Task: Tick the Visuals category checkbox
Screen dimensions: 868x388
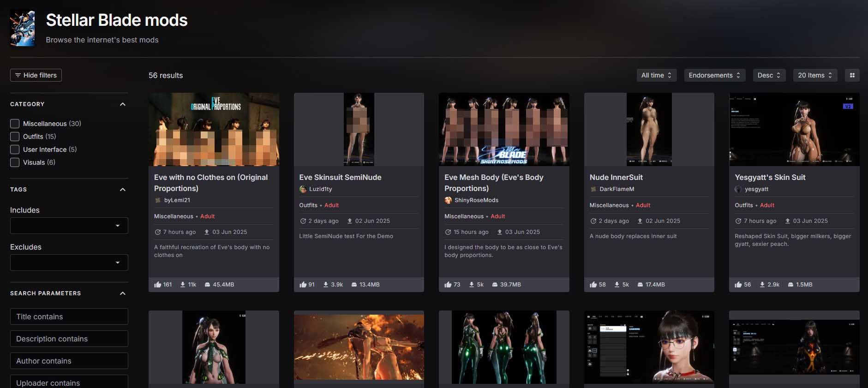Action: point(15,162)
